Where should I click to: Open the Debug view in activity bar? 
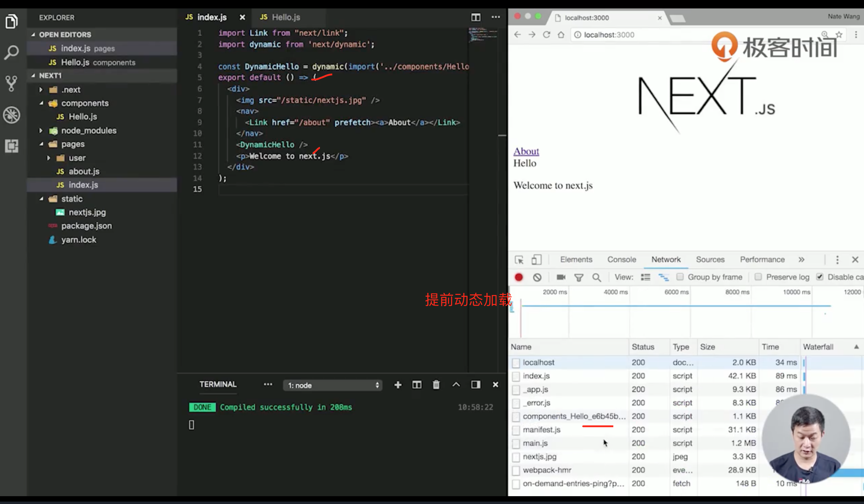[x=12, y=115]
